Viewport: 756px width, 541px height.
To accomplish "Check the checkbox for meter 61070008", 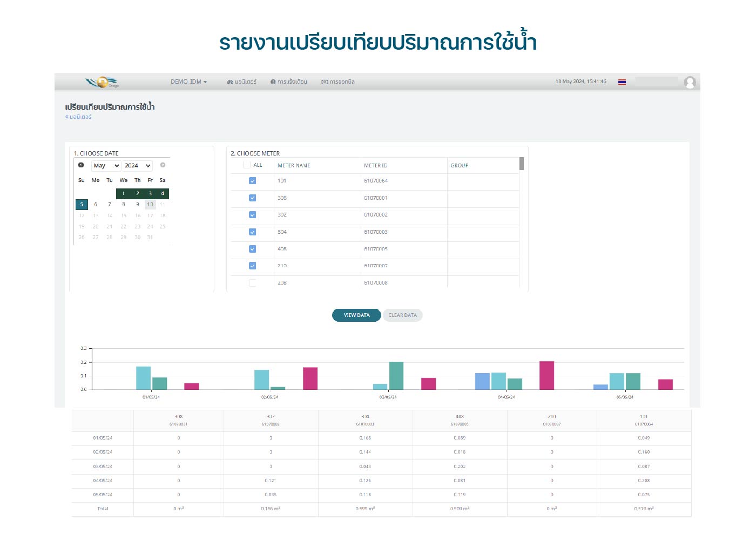I will 252,283.
